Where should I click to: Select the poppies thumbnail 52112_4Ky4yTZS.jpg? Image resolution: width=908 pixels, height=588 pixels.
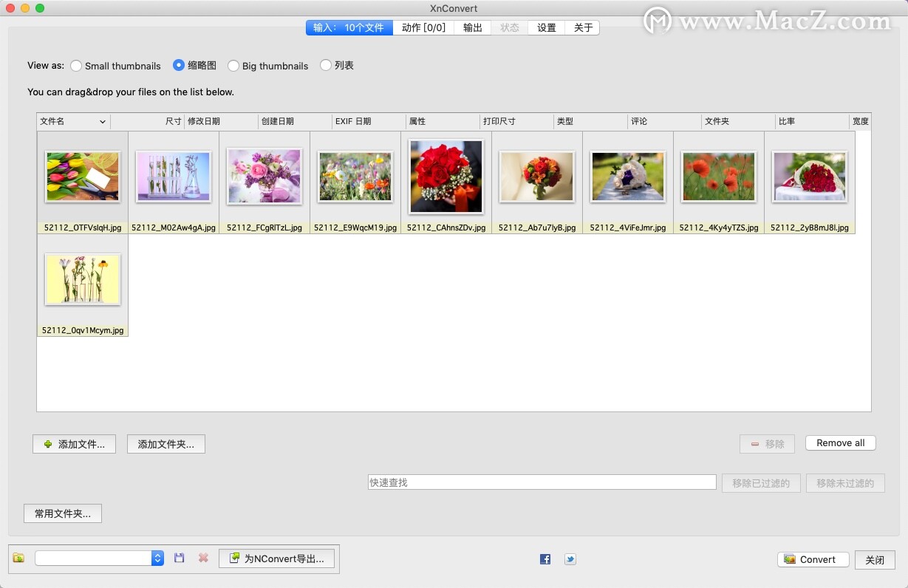pos(719,177)
